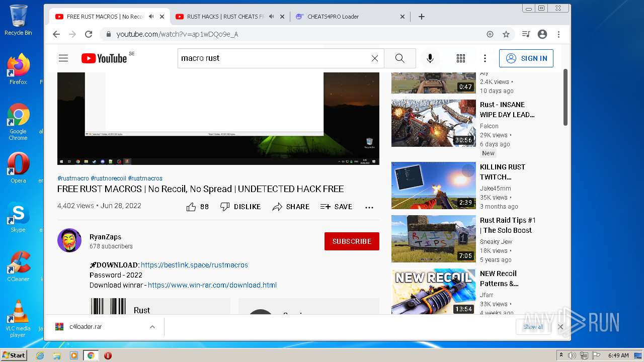Go forward in Chrome
644x362 pixels.
72,34
